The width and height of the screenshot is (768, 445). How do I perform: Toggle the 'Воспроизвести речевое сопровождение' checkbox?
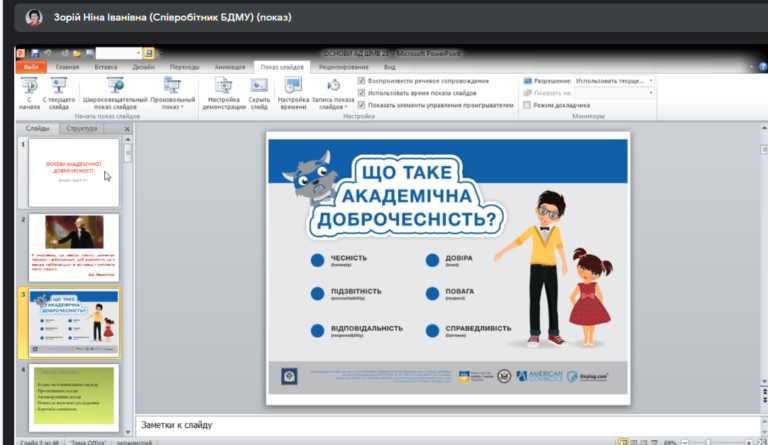point(362,80)
